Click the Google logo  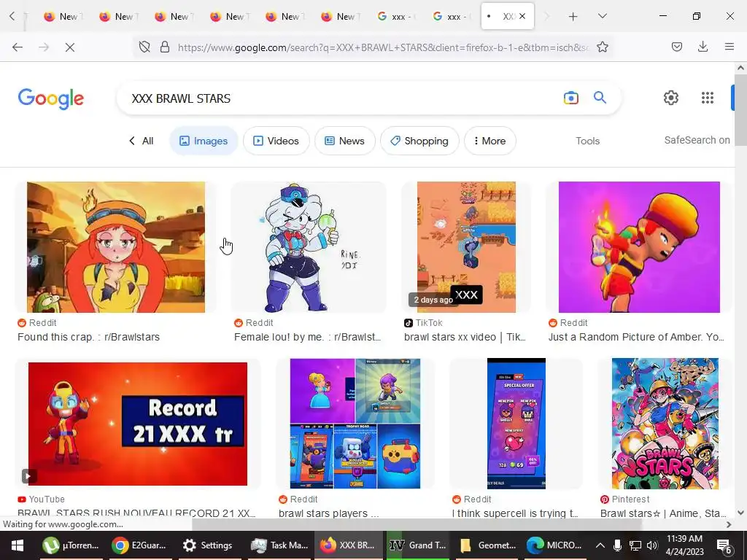pyautogui.click(x=50, y=98)
